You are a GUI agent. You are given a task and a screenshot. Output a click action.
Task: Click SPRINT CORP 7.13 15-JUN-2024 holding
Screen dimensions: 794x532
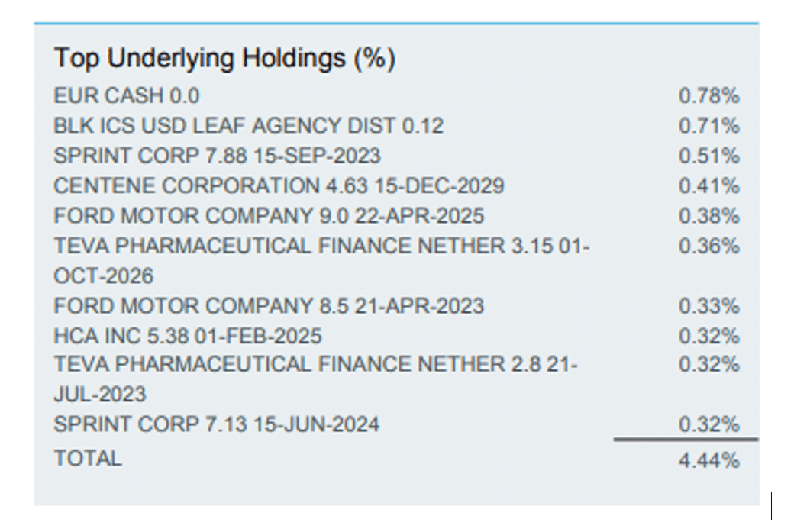216,424
